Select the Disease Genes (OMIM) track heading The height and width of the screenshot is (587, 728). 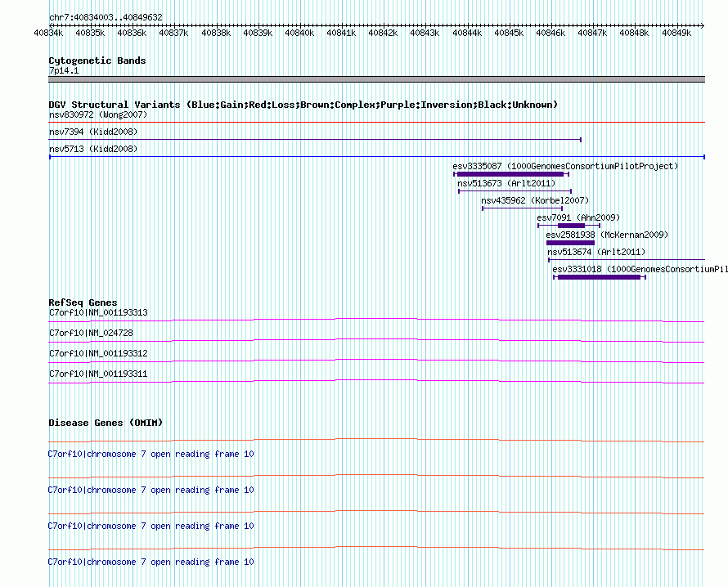pos(106,423)
